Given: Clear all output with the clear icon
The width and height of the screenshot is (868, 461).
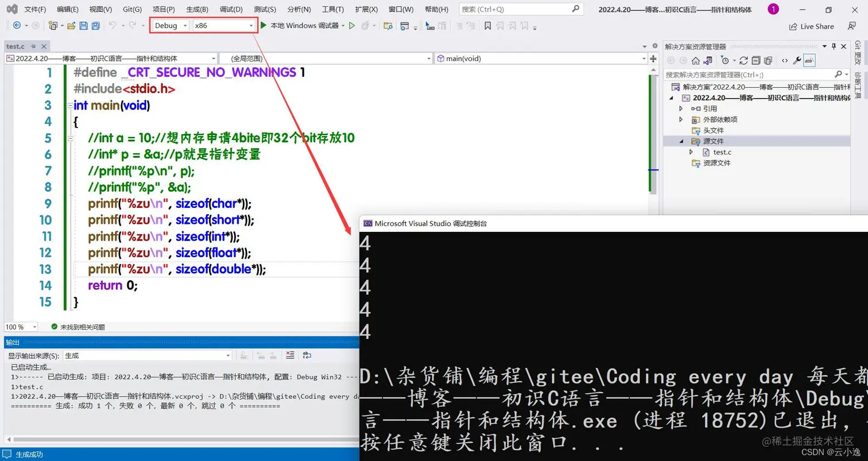Looking at the screenshot, I should (x=290, y=355).
